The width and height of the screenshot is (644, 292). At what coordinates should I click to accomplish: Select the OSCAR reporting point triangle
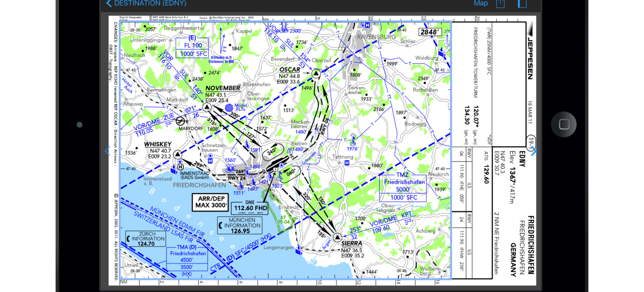pos(316,74)
